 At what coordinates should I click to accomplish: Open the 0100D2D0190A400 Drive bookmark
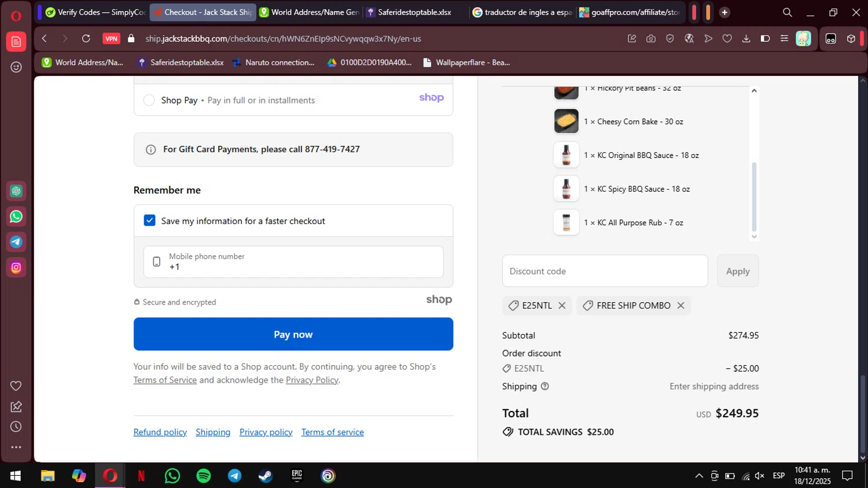(x=369, y=63)
